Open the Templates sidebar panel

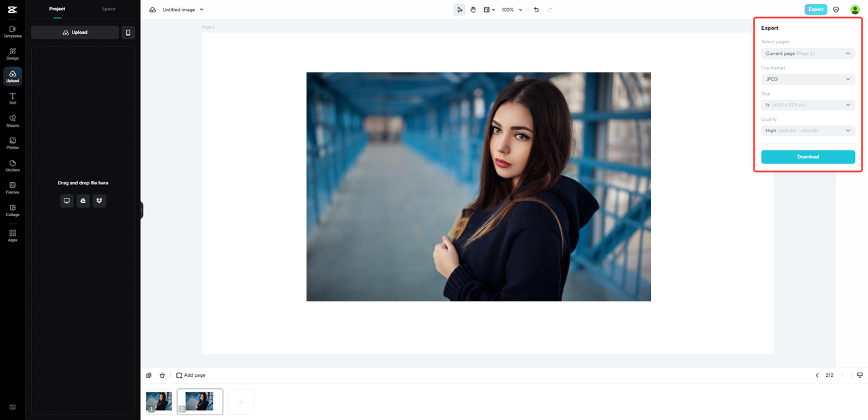click(x=12, y=32)
